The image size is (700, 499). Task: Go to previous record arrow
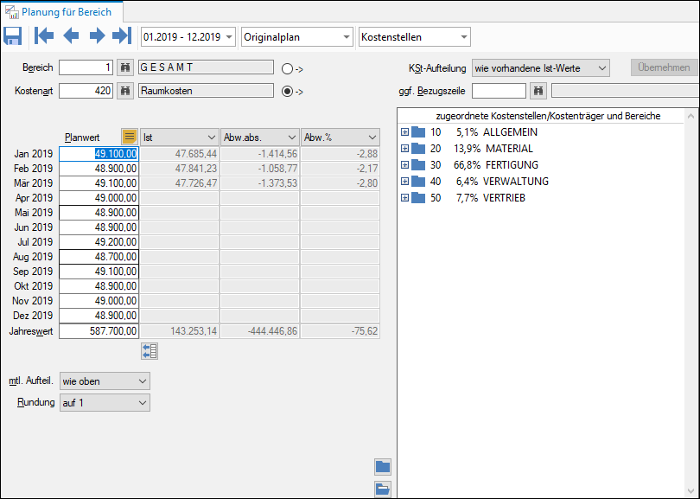pos(71,36)
